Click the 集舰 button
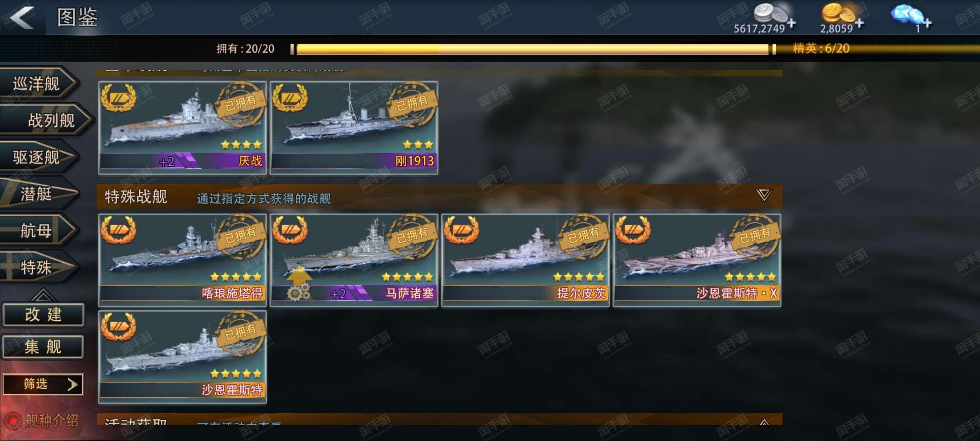Screen dimensions: 980x441 pos(43,347)
